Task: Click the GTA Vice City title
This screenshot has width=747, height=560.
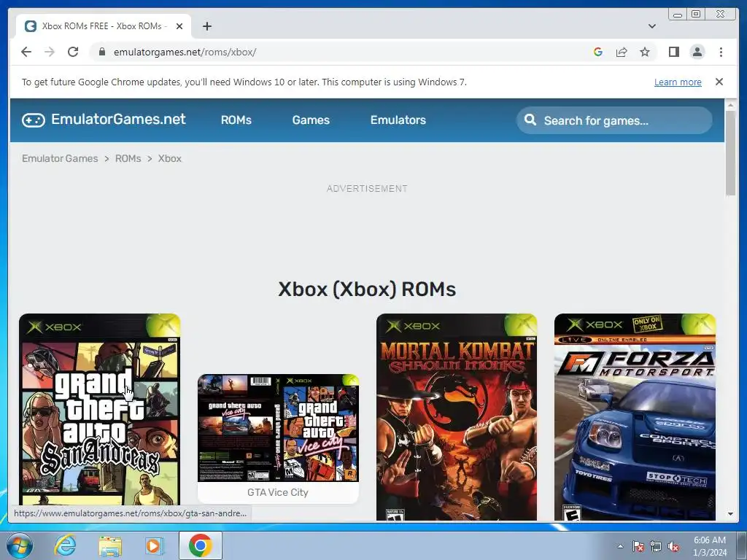Action: 278,492
